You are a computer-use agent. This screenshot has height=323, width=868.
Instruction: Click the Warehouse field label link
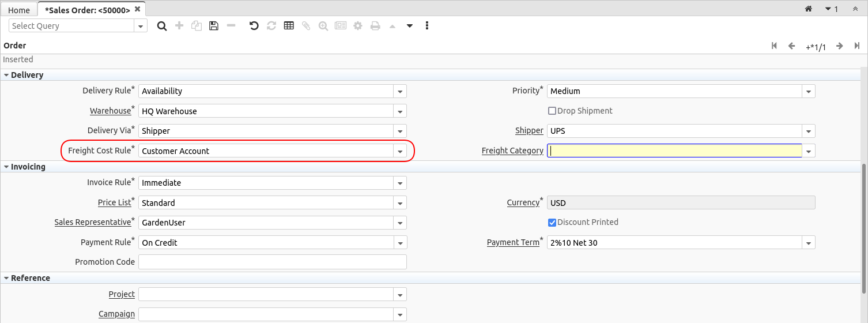[x=110, y=111]
